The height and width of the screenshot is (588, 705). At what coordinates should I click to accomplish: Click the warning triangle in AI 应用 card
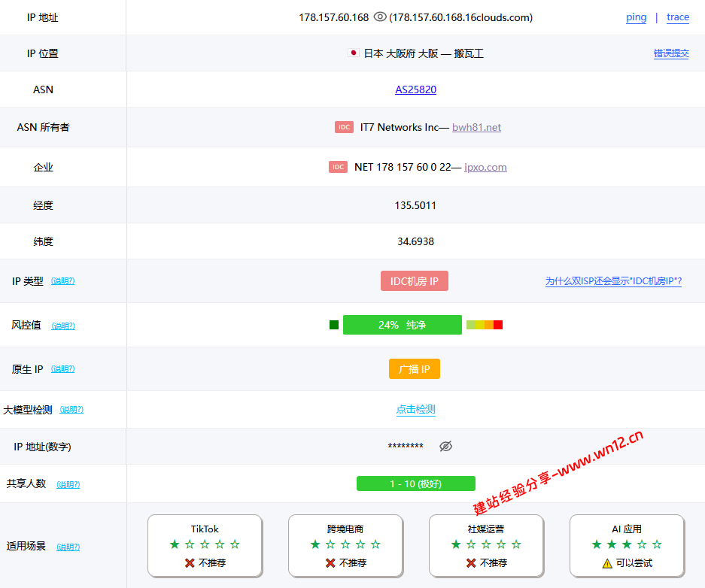(x=607, y=563)
